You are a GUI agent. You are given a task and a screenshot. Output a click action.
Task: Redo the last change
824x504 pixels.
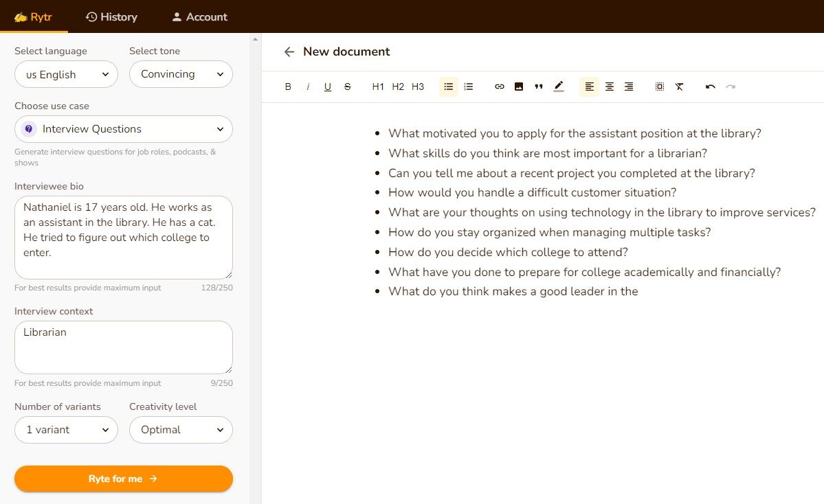point(731,87)
